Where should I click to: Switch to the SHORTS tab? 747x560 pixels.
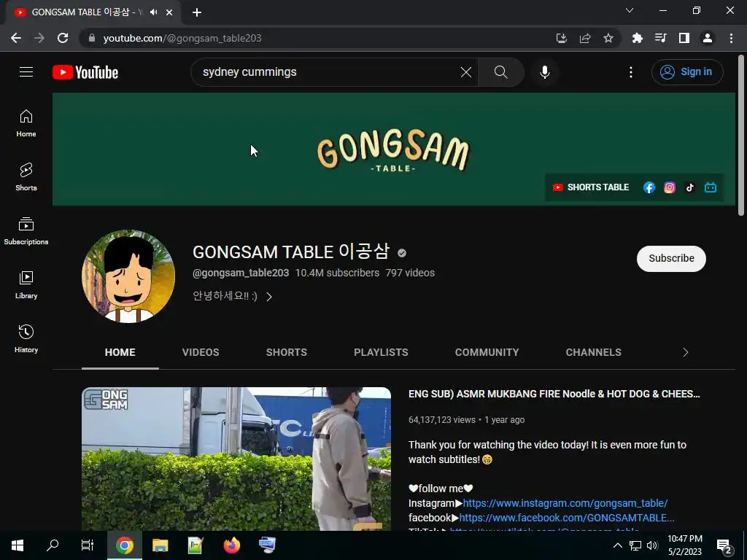tap(286, 352)
